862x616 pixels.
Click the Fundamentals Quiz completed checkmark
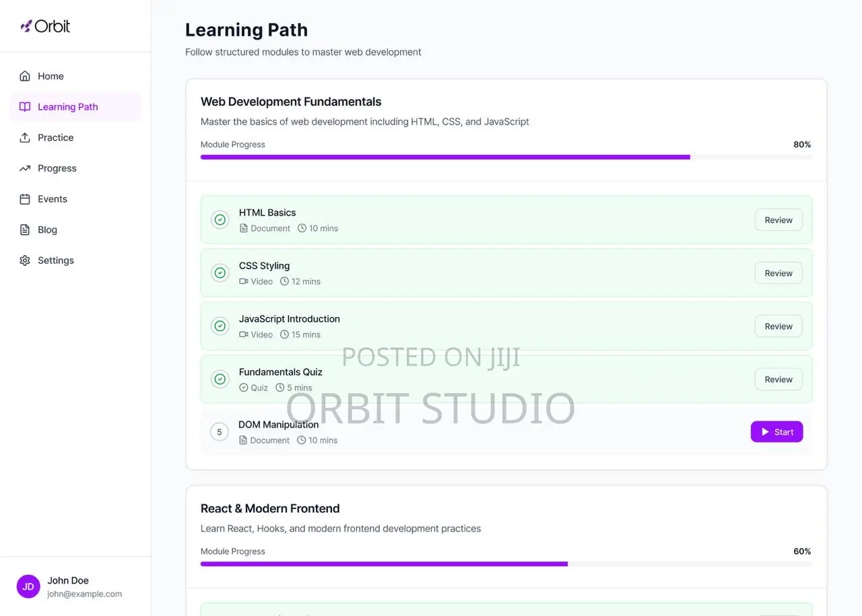click(220, 379)
